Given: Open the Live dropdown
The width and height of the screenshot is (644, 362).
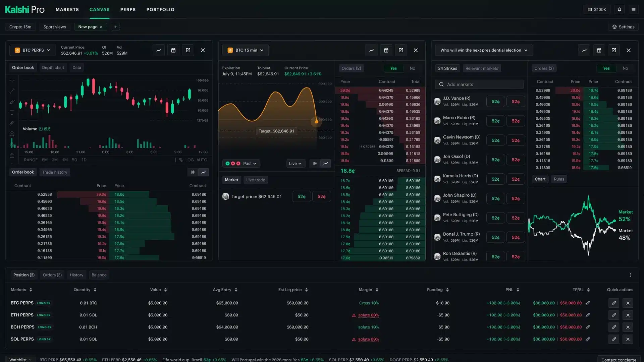Looking at the screenshot, I should point(295,164).
